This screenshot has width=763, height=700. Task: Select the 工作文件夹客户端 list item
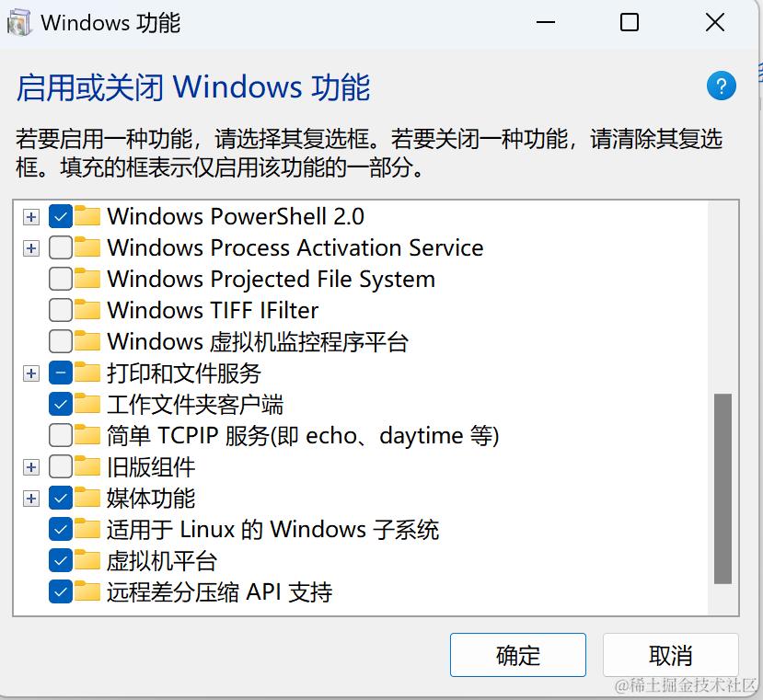point(194,405)
